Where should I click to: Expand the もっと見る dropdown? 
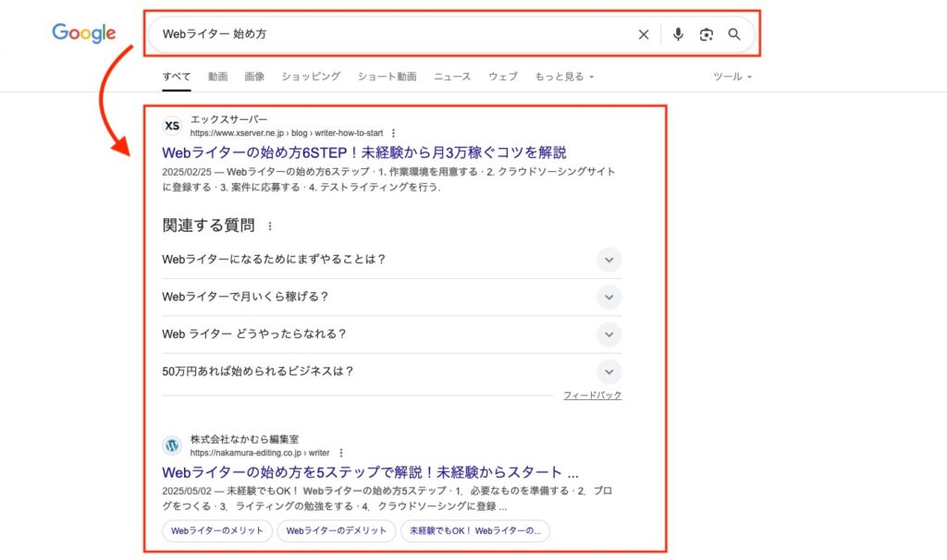tap(564, 77)
